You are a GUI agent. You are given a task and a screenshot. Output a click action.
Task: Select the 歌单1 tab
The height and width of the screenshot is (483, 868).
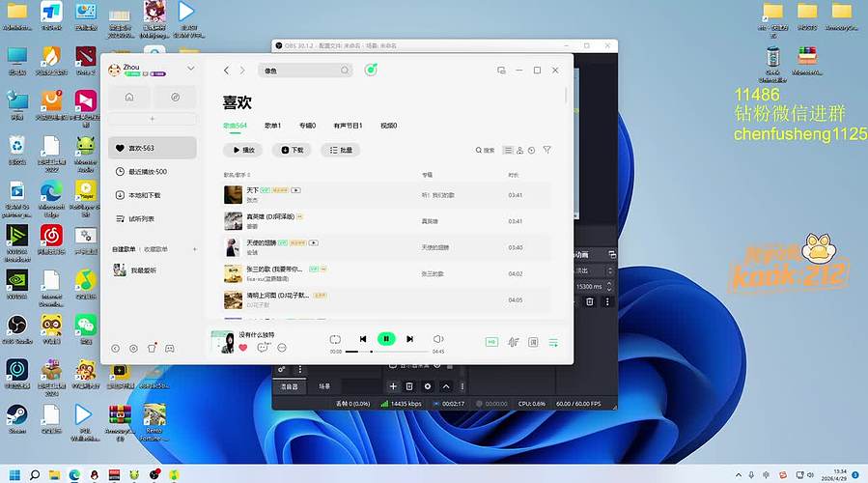[x=272, y=126]
